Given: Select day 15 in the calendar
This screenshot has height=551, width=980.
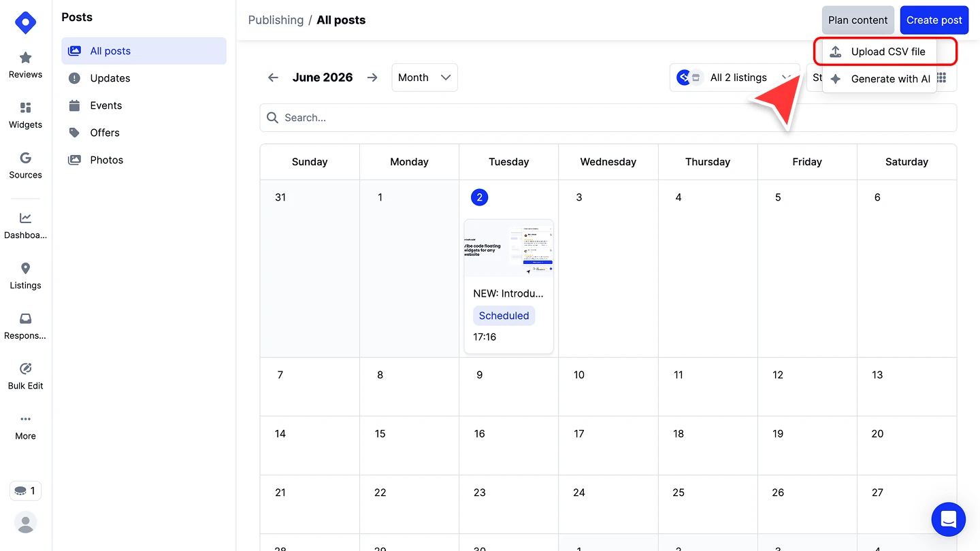Looking at the screenshot, I should point(380,433).
